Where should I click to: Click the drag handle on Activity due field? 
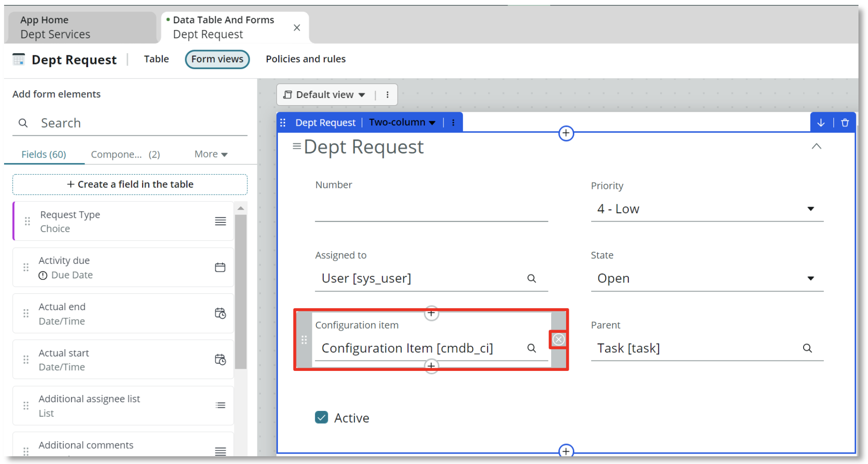tap(26, 267)
